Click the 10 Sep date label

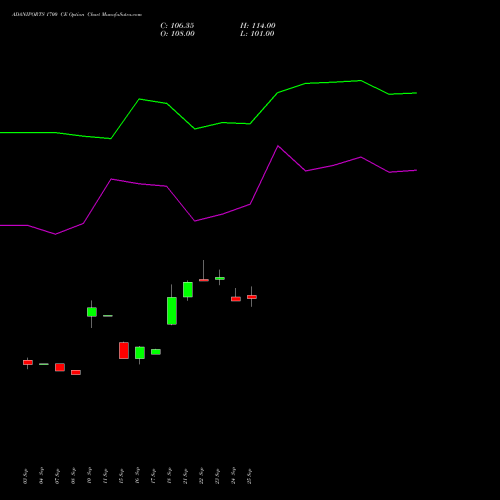90,476
